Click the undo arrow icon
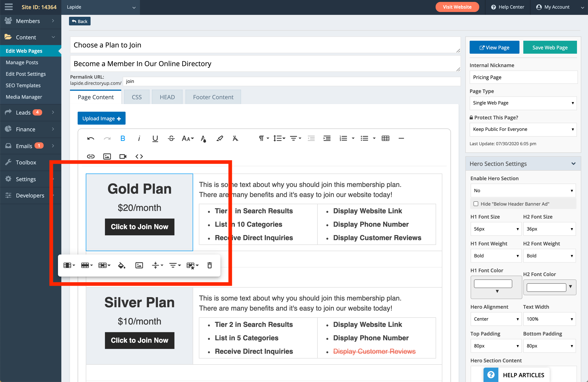This screenshot has height=382, width=588. coord(91,138)
